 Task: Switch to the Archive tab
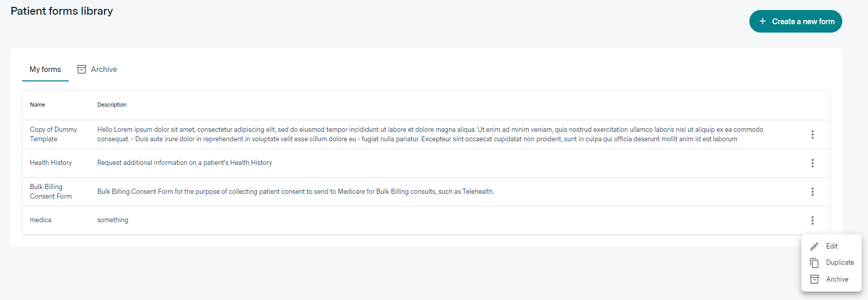103,69
